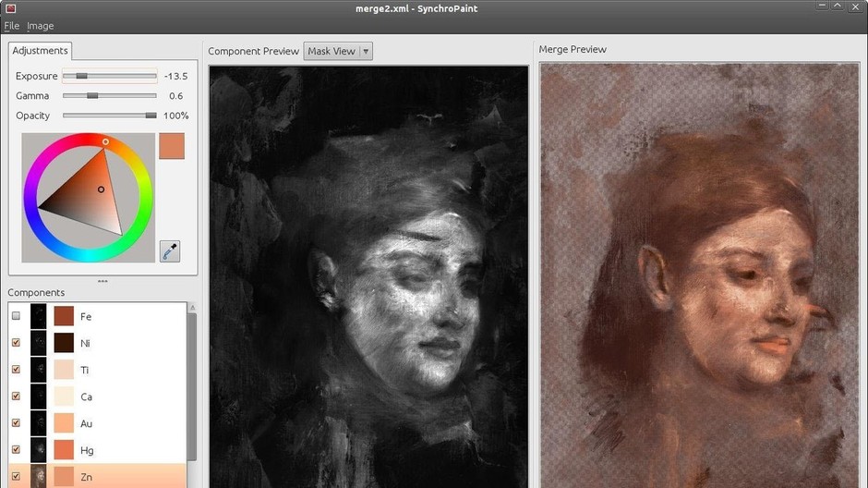Screen dimensions: 868x488
Task: Disable the Ni component checkbox
Action: 16,342
